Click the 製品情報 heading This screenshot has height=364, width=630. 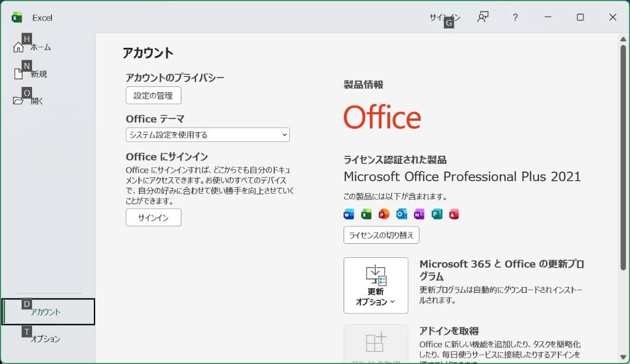pyautogui.click(x=363, y=85)
